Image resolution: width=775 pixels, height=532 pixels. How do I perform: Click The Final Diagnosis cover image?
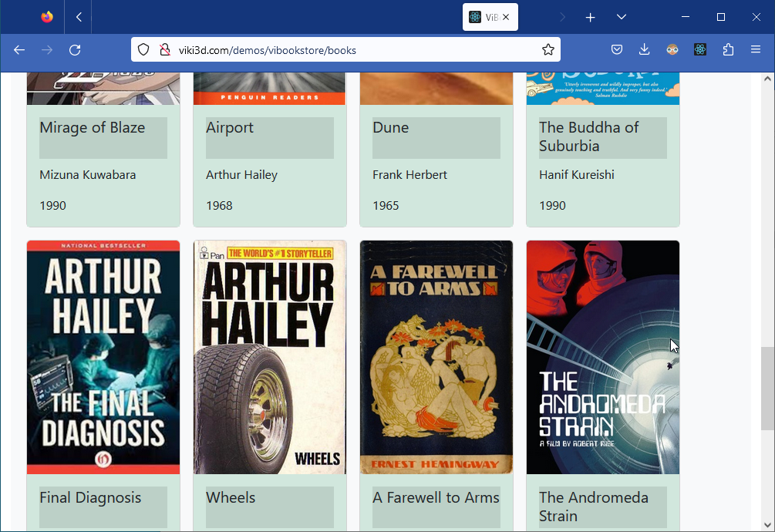103,357
